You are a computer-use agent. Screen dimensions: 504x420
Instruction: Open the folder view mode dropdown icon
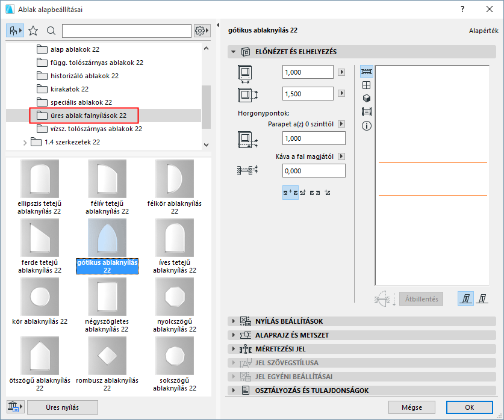pyautogui.click(x=15, y=31)
